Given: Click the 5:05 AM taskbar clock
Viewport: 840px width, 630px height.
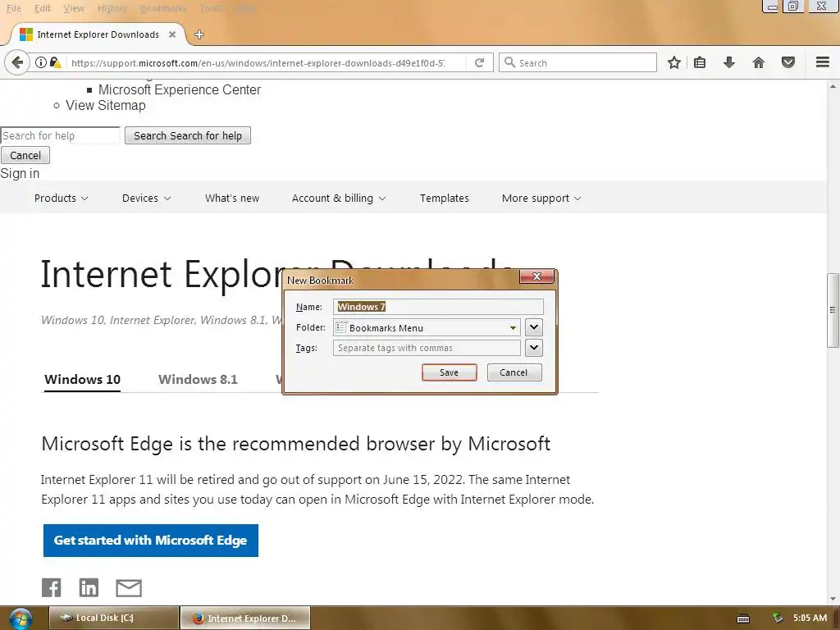Looking at the screenshot, I should click(x=810, y=618).
